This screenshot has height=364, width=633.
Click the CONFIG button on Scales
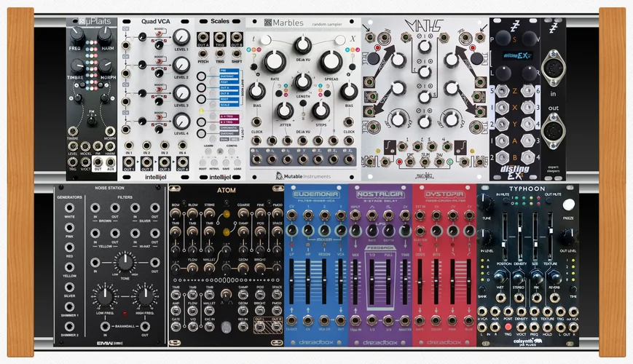pyautogui.click(x=232, y=151)
